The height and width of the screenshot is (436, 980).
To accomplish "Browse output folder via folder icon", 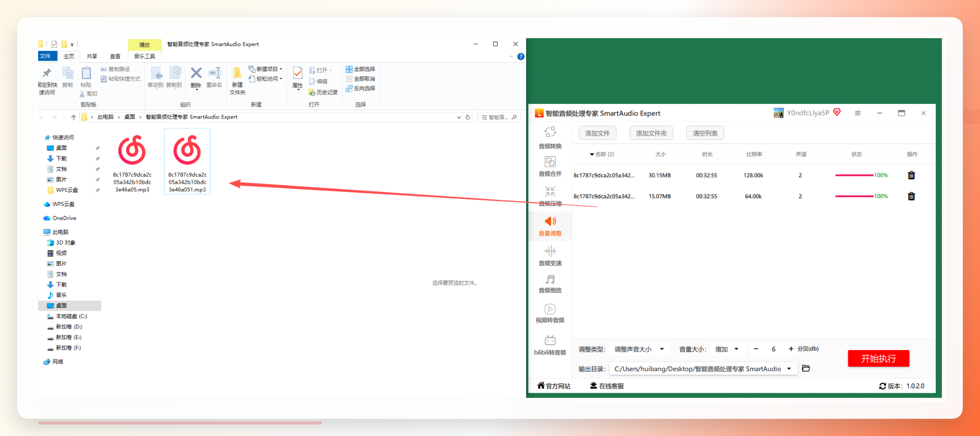I will [806, 369].
